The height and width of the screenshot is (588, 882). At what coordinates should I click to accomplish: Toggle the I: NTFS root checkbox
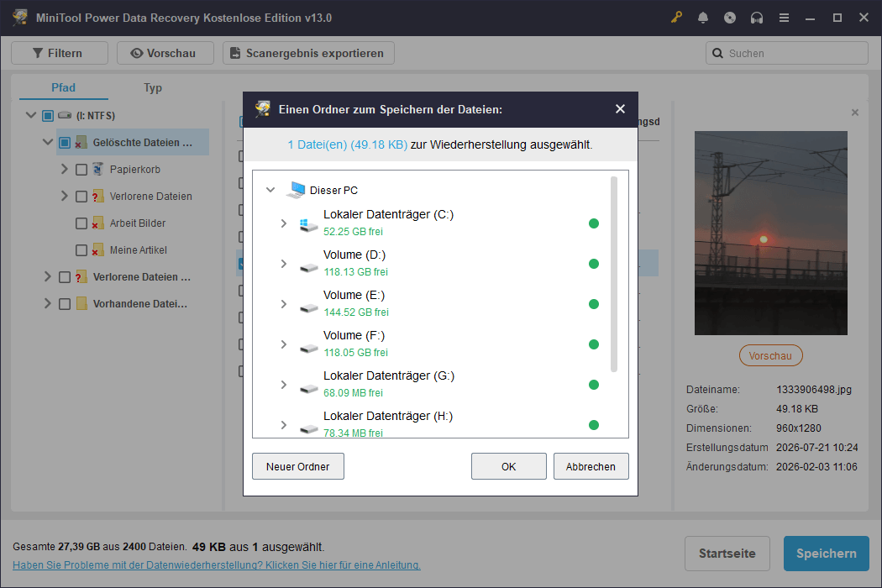pos(48,115)
